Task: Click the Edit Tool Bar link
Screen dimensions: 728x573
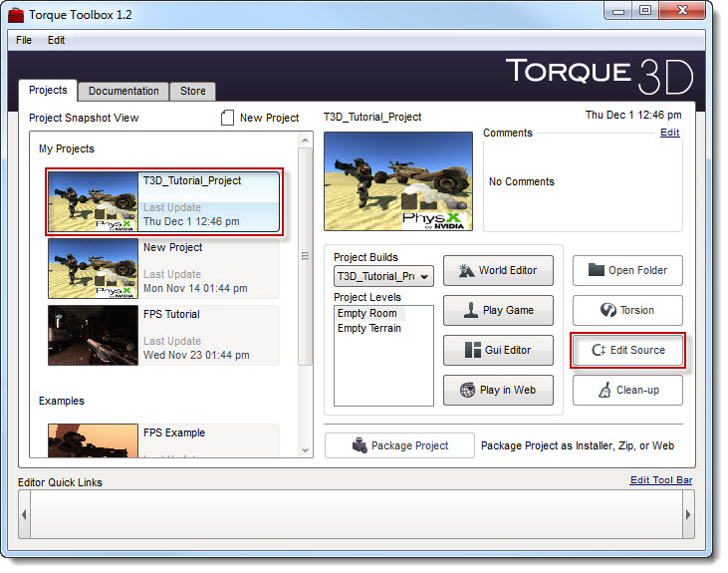Action: [661, 480]
